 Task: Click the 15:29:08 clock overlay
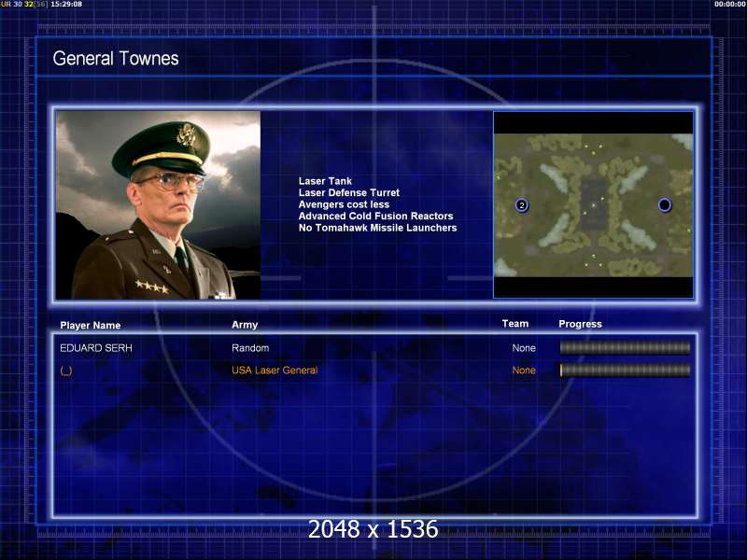coord(65,4)
